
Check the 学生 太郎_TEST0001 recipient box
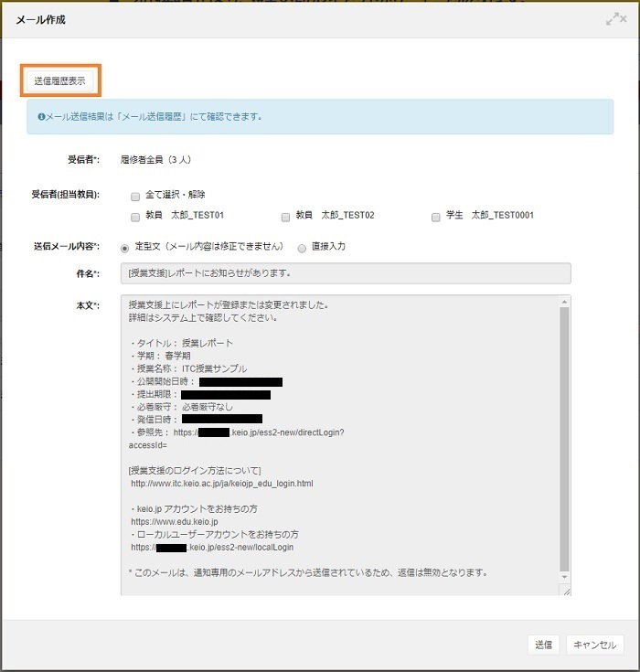(435, 216)
